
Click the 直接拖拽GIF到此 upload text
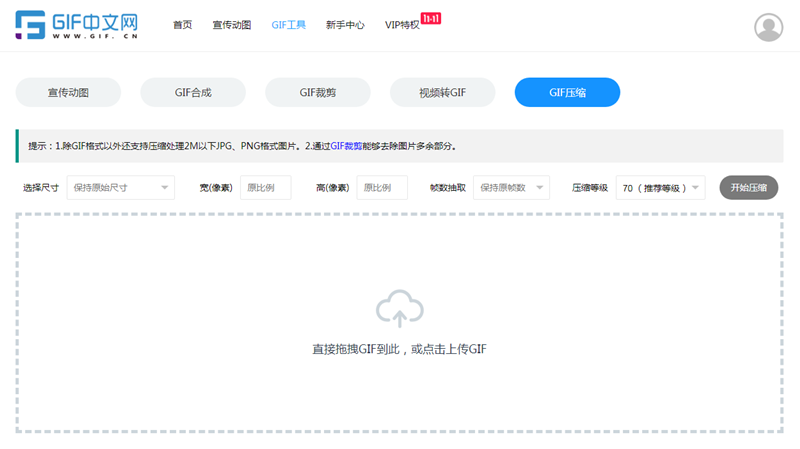399,350
